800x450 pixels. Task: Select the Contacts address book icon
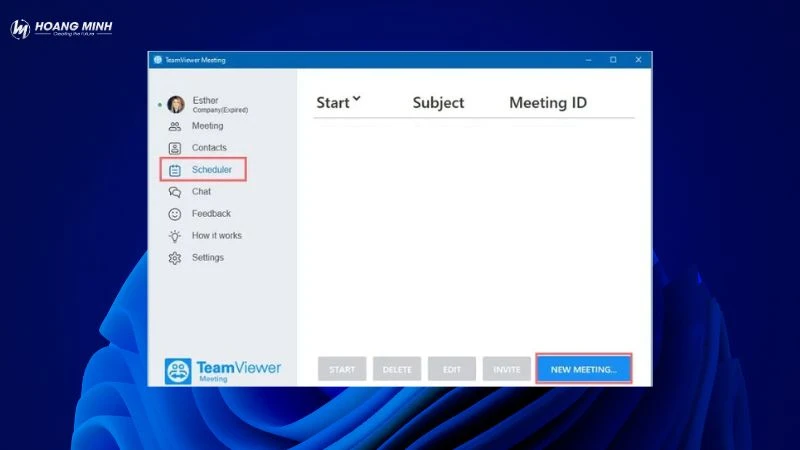pos(174,148)
